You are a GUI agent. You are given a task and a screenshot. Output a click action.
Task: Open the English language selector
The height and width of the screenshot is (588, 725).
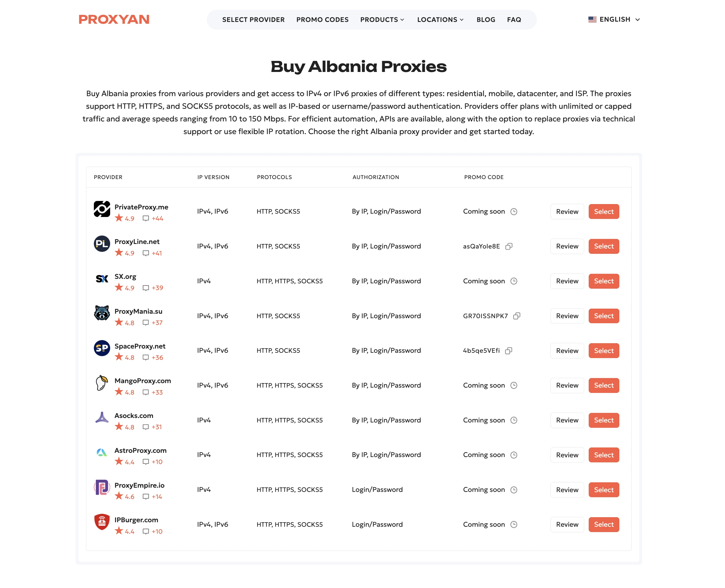[614, 19]
